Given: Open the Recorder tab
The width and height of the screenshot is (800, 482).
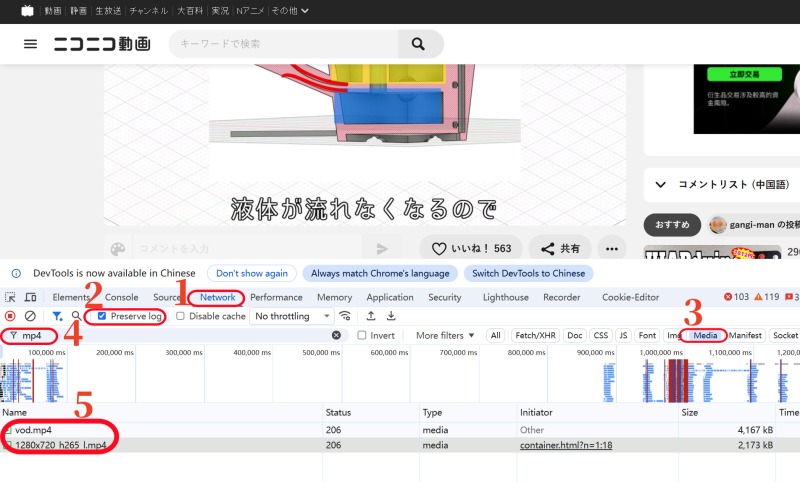Looking at the screenshot, I should [561, 297].
